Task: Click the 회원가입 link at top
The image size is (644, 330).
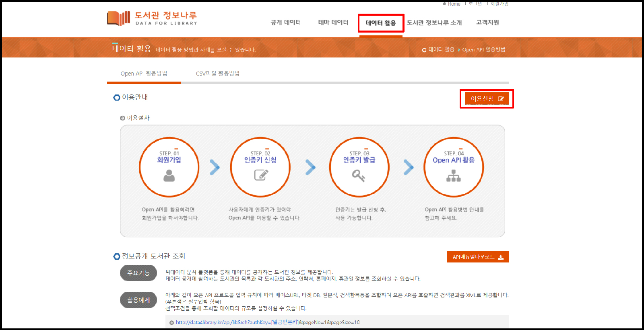Action: 499,4
